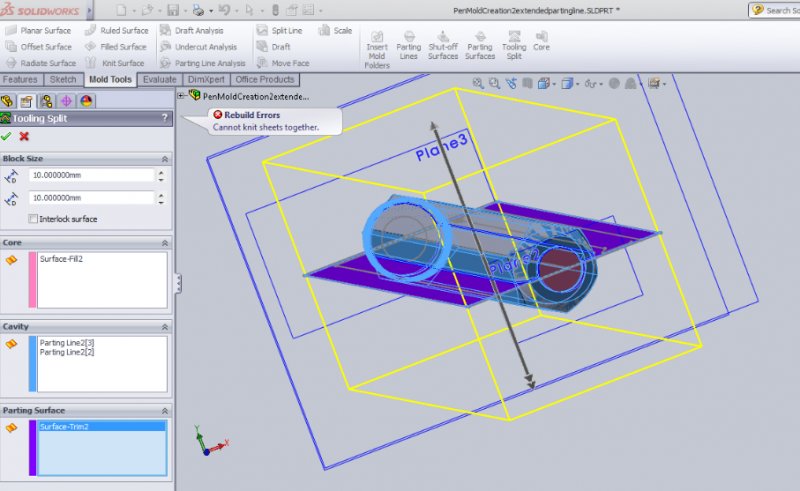The width and height of the screenshot is (800, 491).
Task: Accept Tooling Split with green checkmark
Action: [7, 136]
